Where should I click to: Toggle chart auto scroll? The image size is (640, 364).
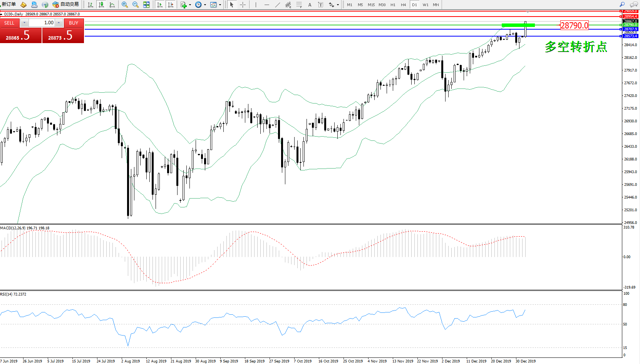tap(160, 5)
